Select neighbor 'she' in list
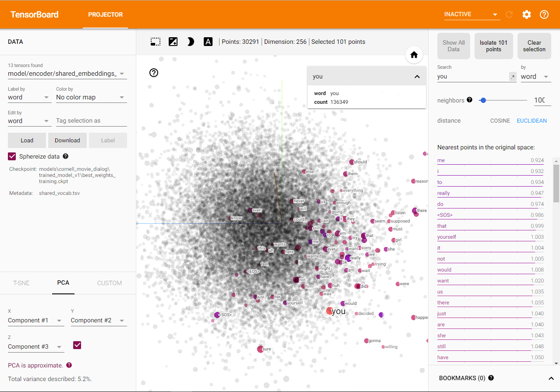 [490, 336]
